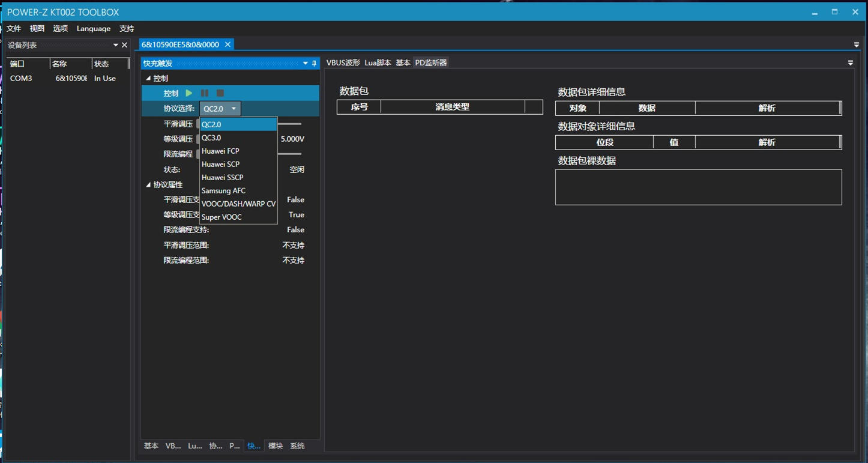Open the right-hand view tab overflow arrow

851,62
